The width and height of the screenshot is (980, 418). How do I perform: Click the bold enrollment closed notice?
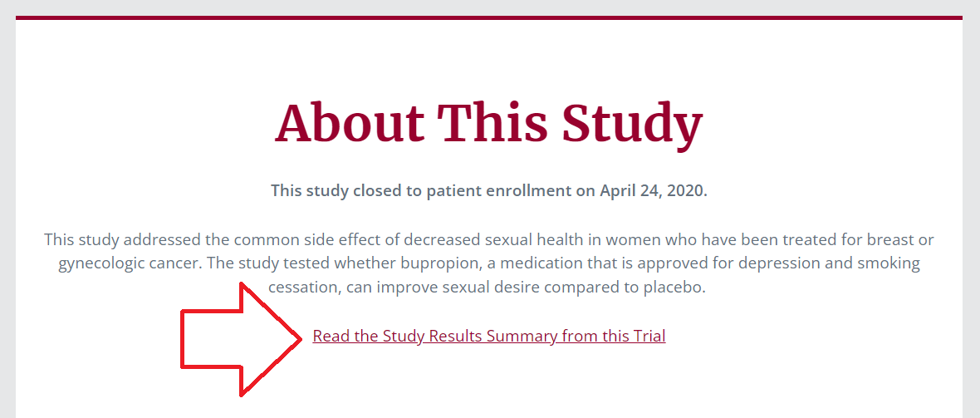(x=488, y=190)
